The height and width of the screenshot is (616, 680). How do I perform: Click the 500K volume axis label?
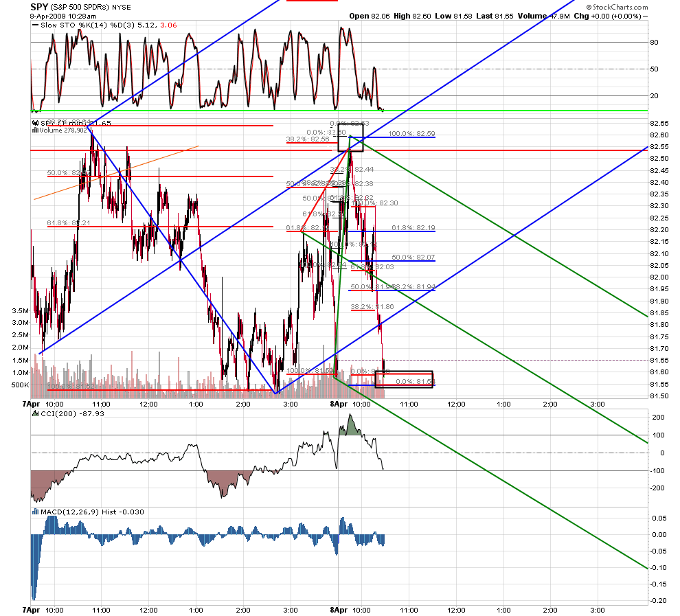pos(21,385)
